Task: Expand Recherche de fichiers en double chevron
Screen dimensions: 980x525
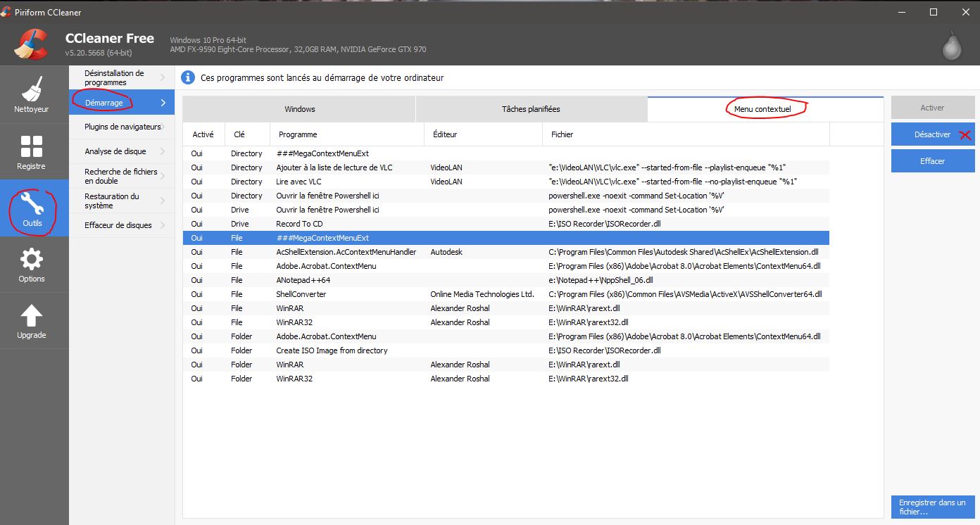Action: pos(163,176)
